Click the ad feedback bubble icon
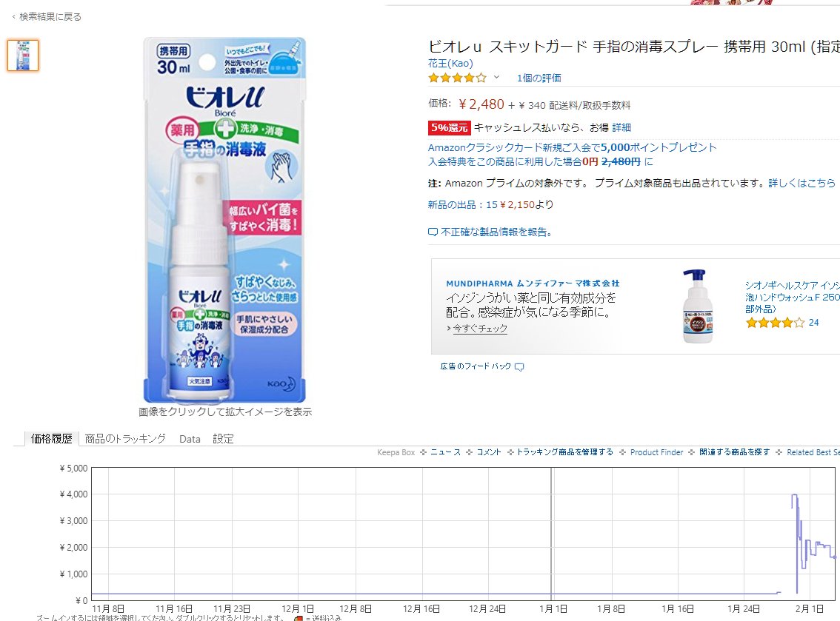Viewport: 840px width, 621px height. 519,366
